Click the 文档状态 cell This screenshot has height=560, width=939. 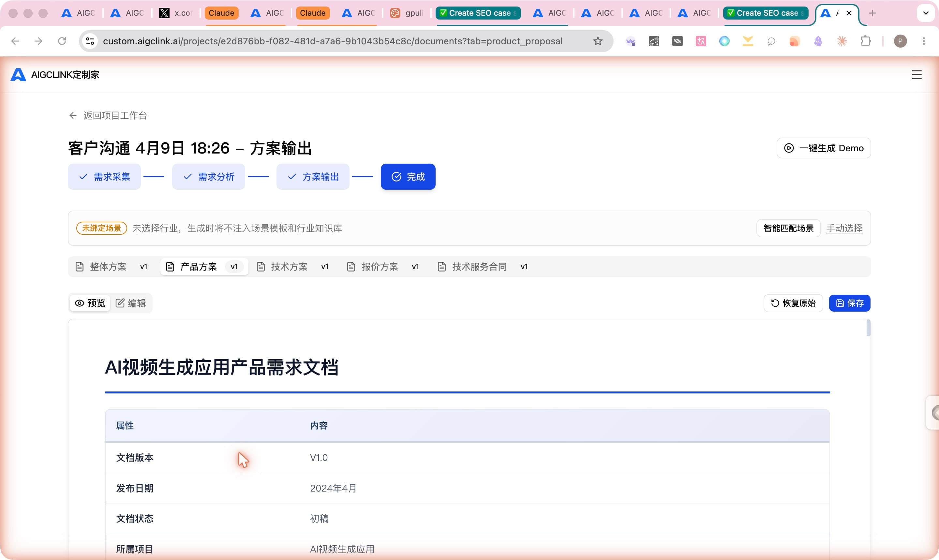(135, 519)
